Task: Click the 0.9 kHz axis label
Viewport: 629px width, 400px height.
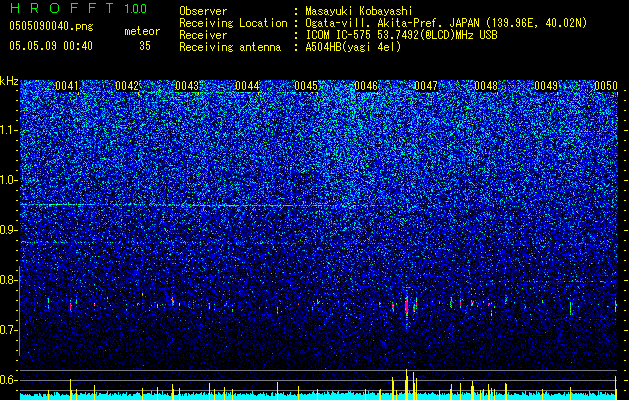Action: pyautogui.click(x=9, y=230)
